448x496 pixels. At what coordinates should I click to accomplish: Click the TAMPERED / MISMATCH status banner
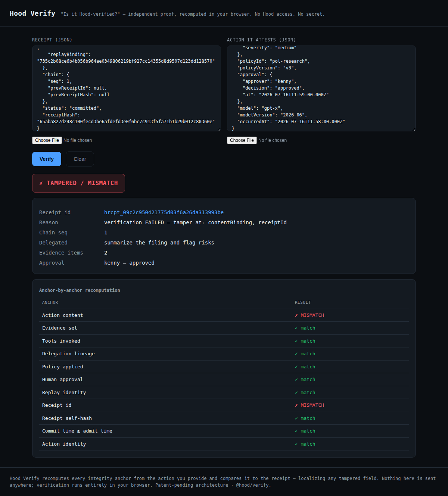click(x=78, y=183)
